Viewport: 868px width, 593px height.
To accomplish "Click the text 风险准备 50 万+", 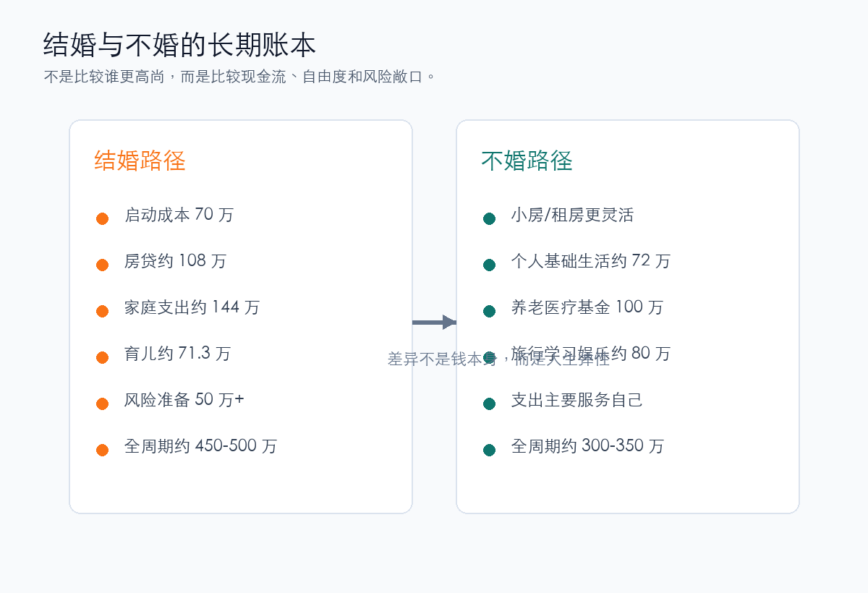I will tap(184, 400).
